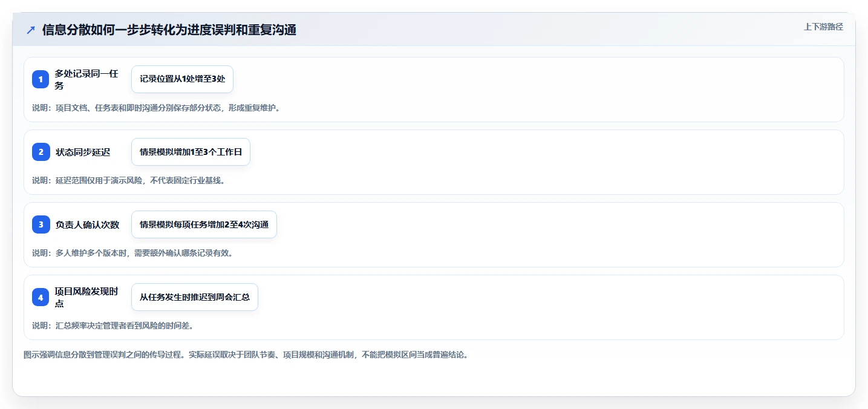Select the 记录位置从1处增至3处 pill
The height and width of the screenshot is (409, 868).
(x=182, y=79)
